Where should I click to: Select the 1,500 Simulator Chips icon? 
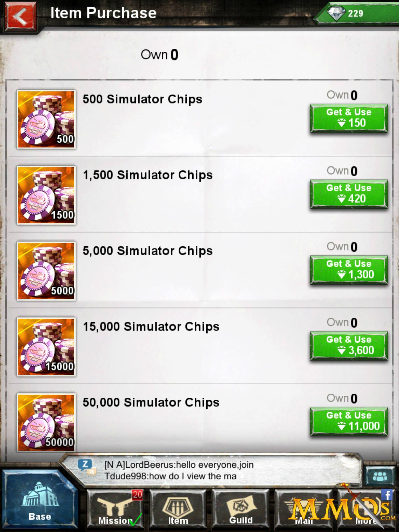click(x=46, y=195)
